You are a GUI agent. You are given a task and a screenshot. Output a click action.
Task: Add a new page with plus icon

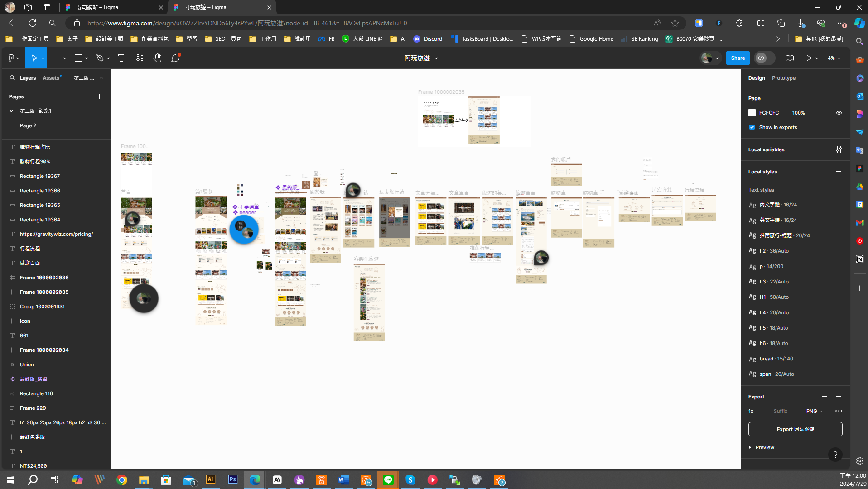pos(99,96)
